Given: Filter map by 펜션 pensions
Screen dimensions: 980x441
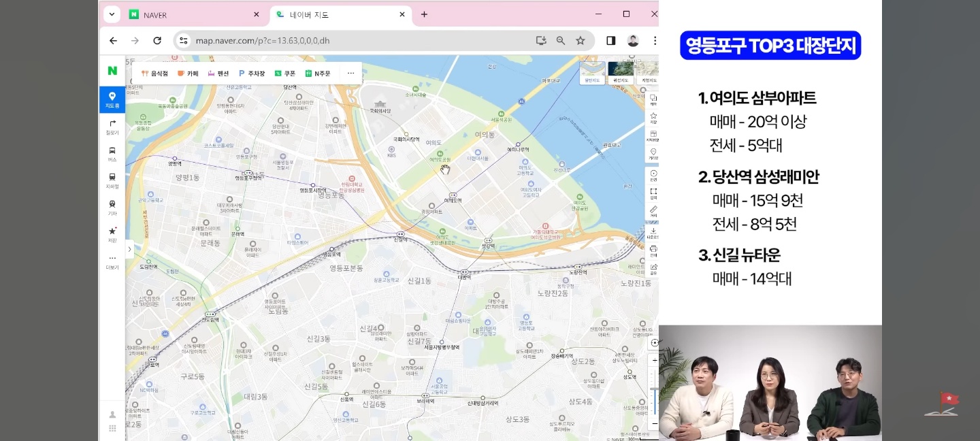Looking at the screenshot, I should pyautogui.click(x=218, y=73).
